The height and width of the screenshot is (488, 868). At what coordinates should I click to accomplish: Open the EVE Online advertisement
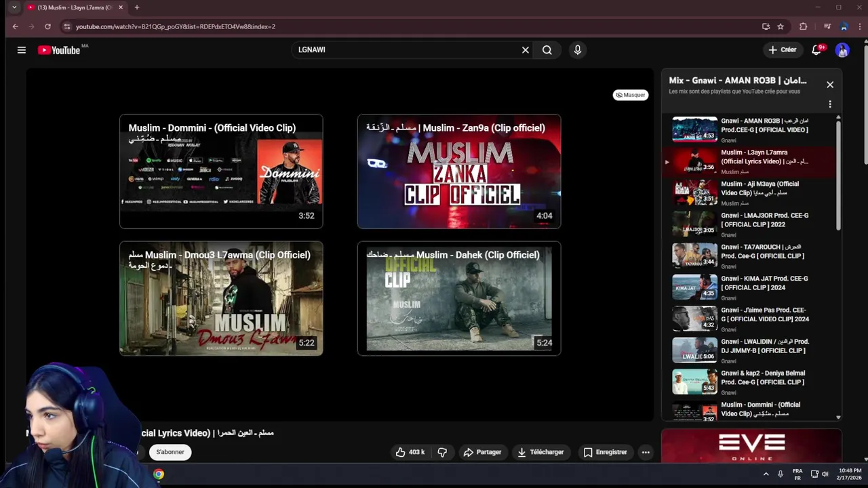(x=751, y=446)
